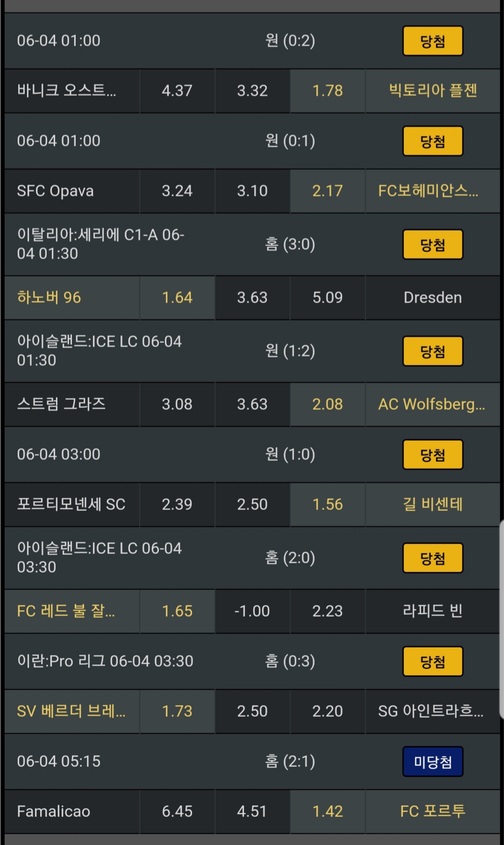Select the 1.78 odds for 빅토리아 플젠

point(327,91)
